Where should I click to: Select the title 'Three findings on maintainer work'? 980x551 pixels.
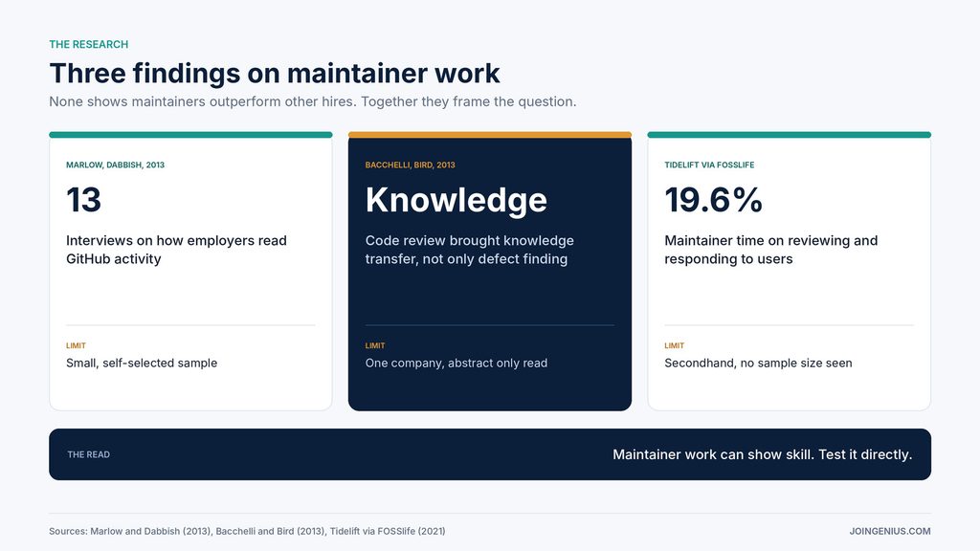pyautogui.click(x=275, y=74)
